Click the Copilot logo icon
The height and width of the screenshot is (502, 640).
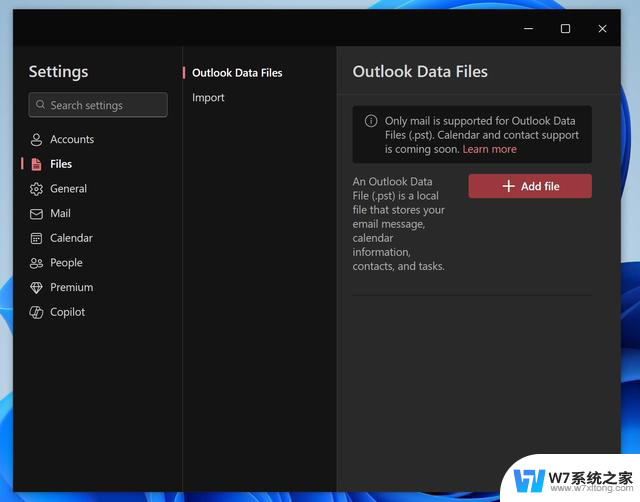click(x=36, y=313)
